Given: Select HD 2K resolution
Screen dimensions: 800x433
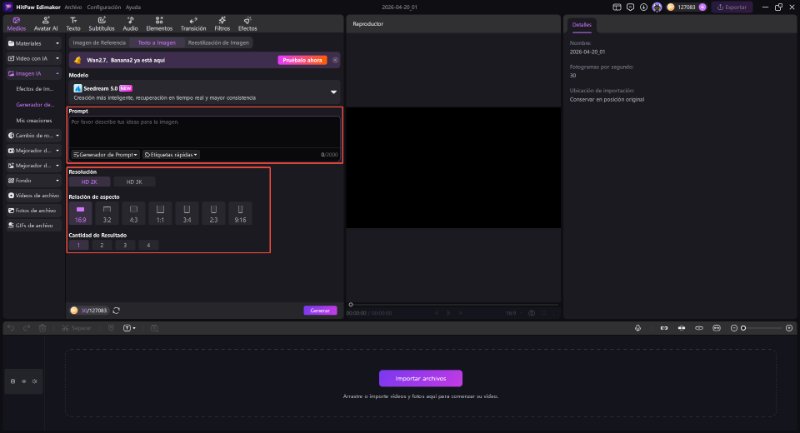Looking at the screenshot, I should [89, 182].
